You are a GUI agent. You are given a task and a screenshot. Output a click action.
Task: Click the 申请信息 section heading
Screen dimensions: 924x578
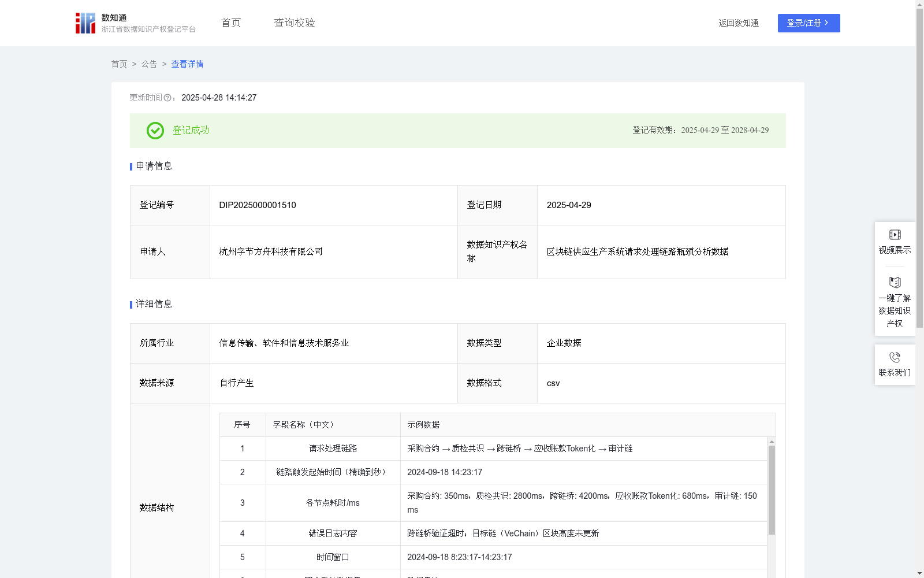(154, 166)
